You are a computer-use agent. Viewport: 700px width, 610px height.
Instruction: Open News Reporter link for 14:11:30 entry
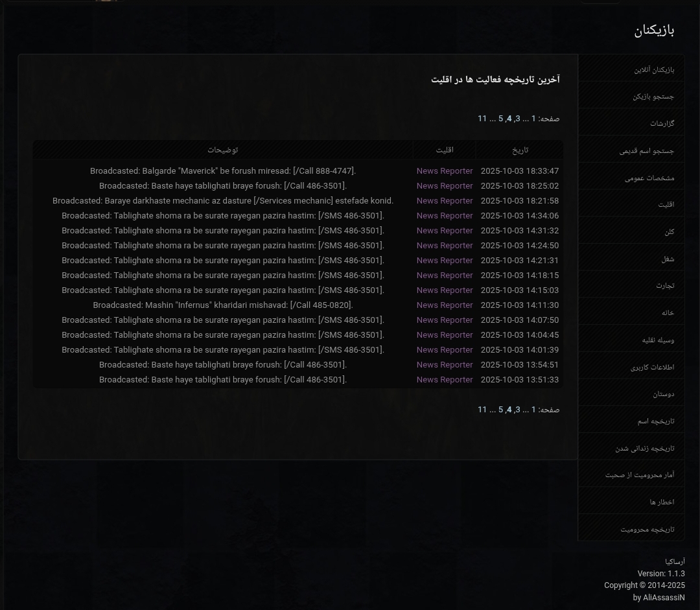(x=444, y=305)
